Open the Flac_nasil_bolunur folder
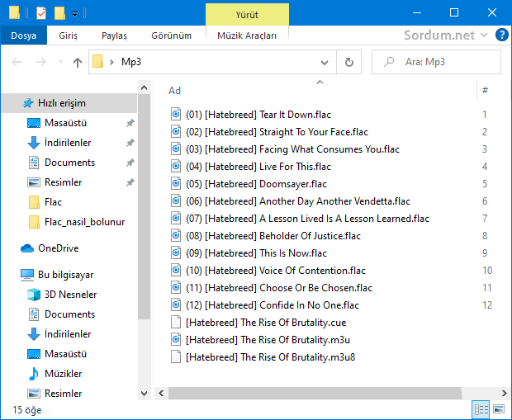This screenshot has width=512, height=420. point(84,222)
